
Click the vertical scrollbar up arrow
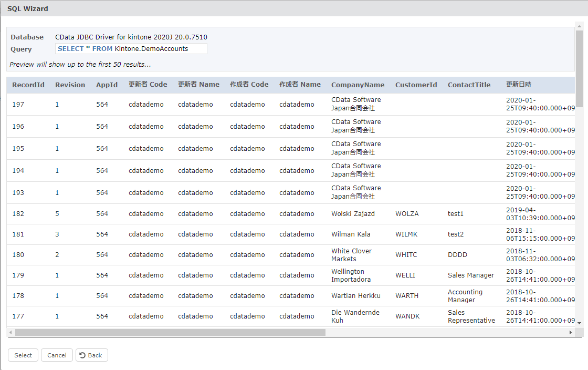(579, 26)
